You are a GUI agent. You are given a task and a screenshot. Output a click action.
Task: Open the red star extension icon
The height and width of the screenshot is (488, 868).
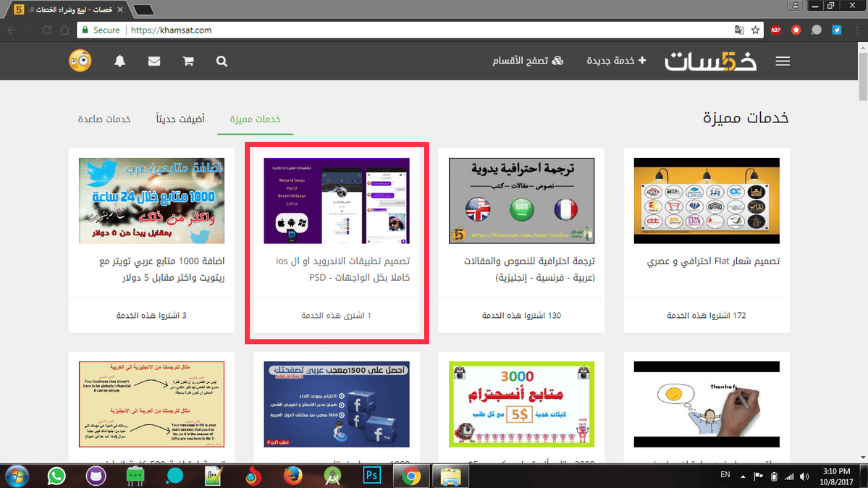click(x=796, y=30)
